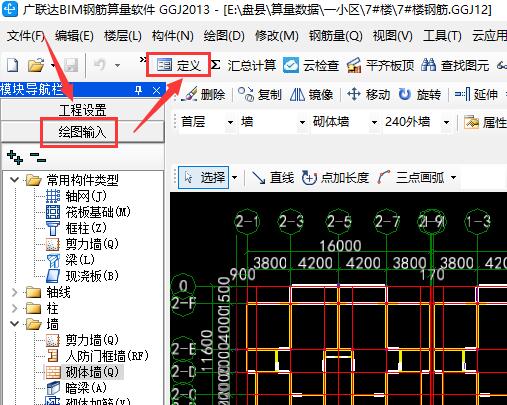Pin the 模块导航栏 navigation panel
This screenshot has height=405, width=507.
click(139, 90)
